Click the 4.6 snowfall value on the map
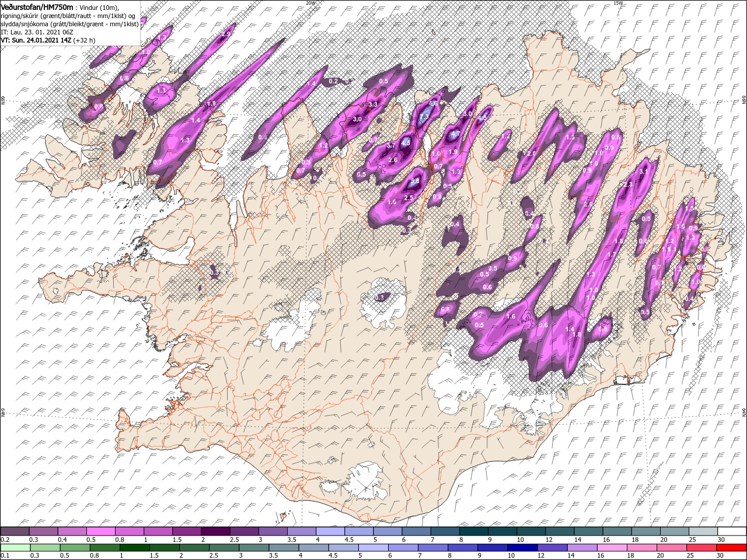This screenshot has height=560, width=747. point(433,103)
